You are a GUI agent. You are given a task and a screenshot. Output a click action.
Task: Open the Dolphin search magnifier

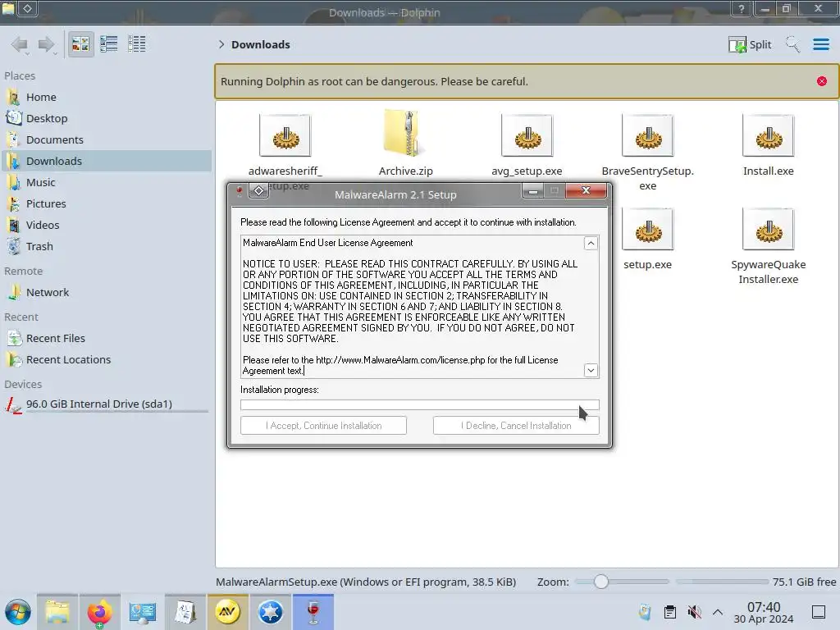(x=792, y=44)
